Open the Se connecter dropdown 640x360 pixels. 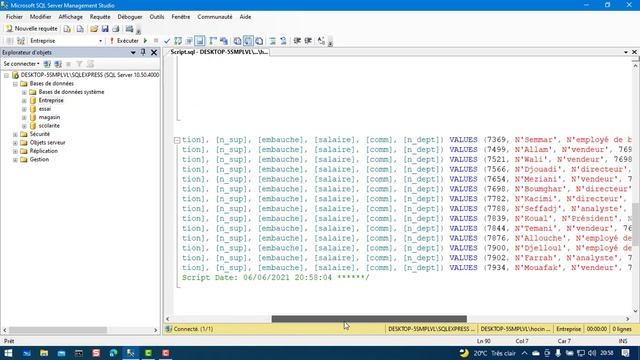coord(22,64)
